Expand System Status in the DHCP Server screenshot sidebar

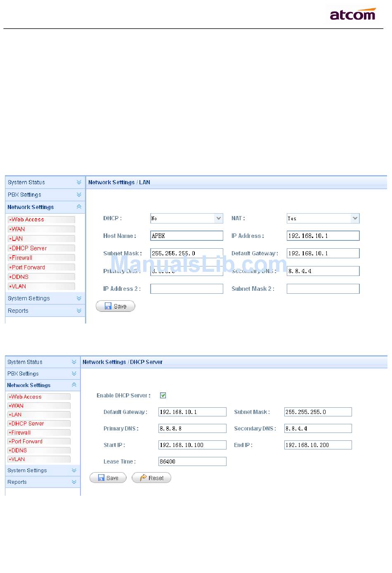click(43, 362)
